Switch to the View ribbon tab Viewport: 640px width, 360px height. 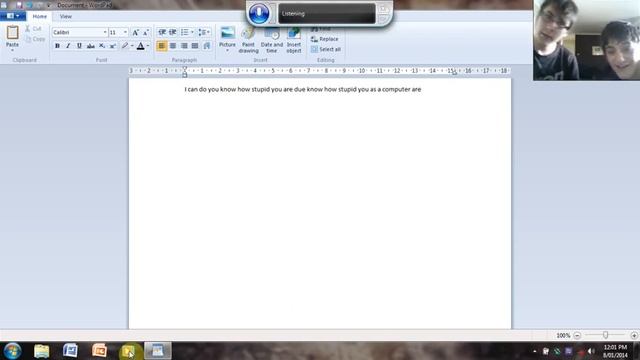[66, 16]
